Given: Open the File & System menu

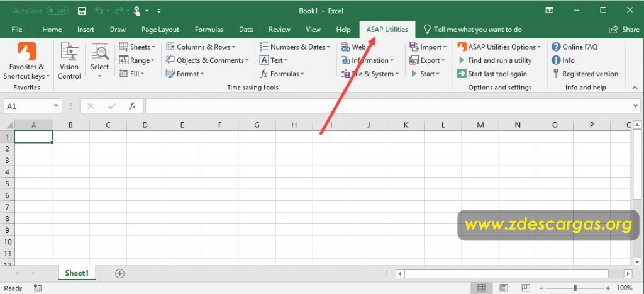Looking at the screenshot, I should [370, 74].
